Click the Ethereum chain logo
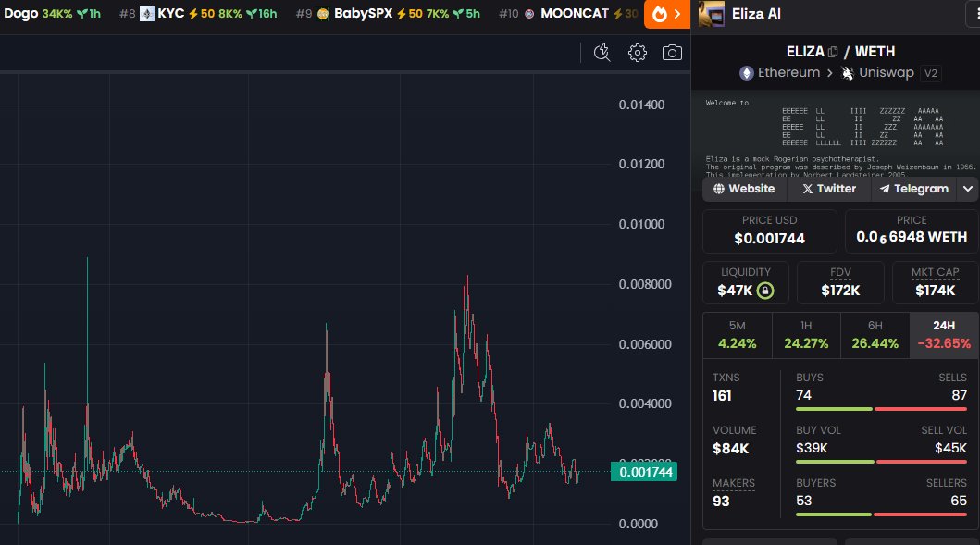This screenshot has width=980, height=545. click(746, 73)
